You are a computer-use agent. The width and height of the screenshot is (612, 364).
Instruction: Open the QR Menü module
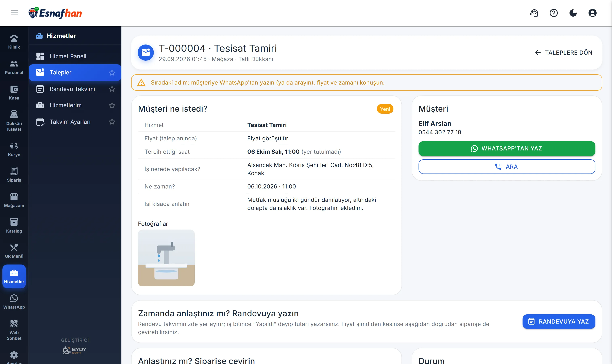coord(14,251)
